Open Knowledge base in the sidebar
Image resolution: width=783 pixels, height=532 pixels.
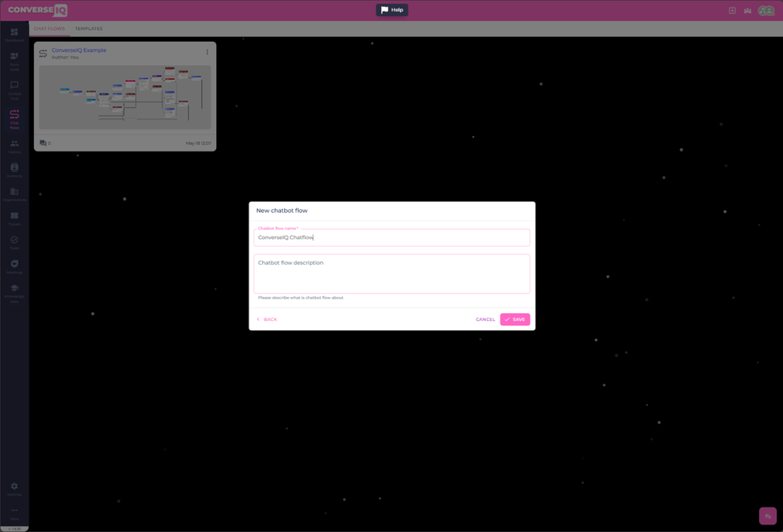(x=14, y=294)
